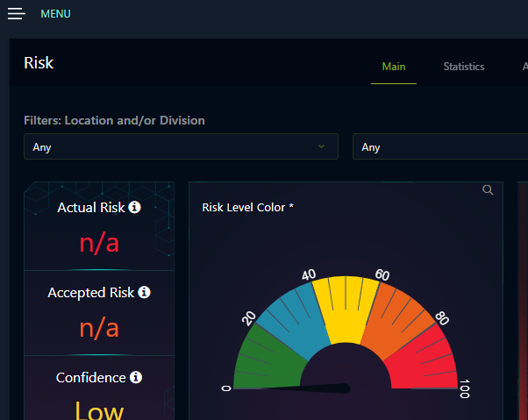Click the orange n/a Accepted Risk value
Image resolution: width=528 pixels, height=420 pixels.
tap(98, 327)
